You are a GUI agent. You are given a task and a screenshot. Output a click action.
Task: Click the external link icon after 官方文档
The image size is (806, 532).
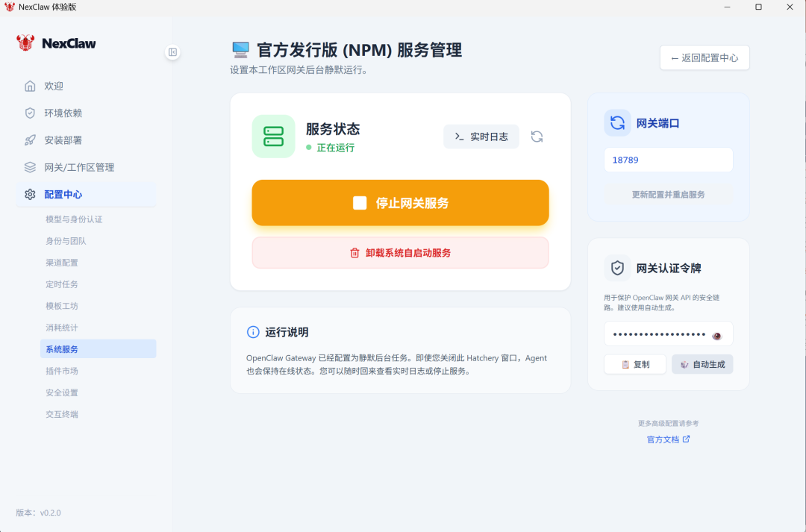click(x=687, y=439)
